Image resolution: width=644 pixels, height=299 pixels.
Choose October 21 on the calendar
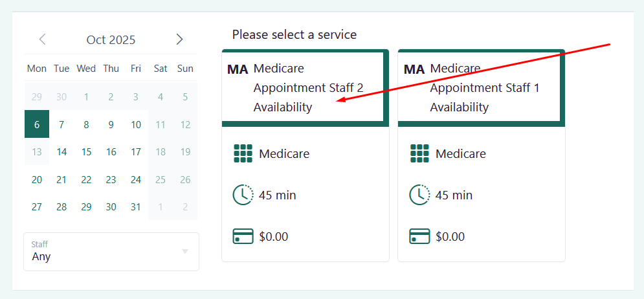61,180
